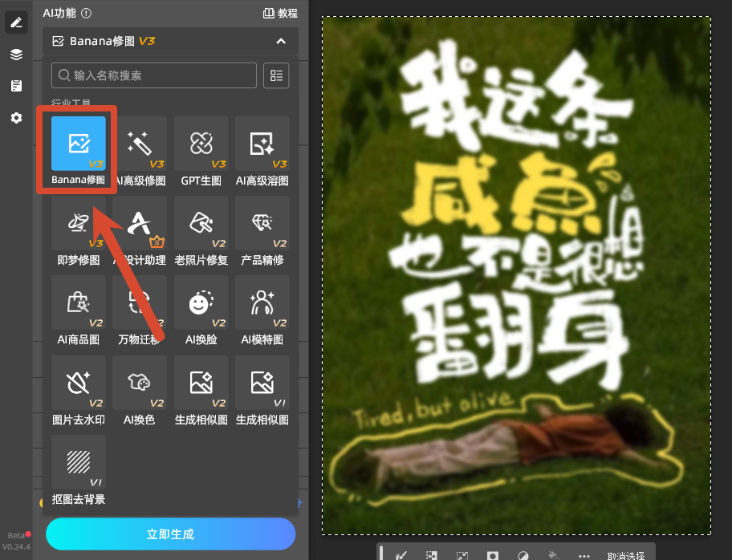732x560 pixels.
Task: Open the three-dot more options menu
Action: pos(584,556)
